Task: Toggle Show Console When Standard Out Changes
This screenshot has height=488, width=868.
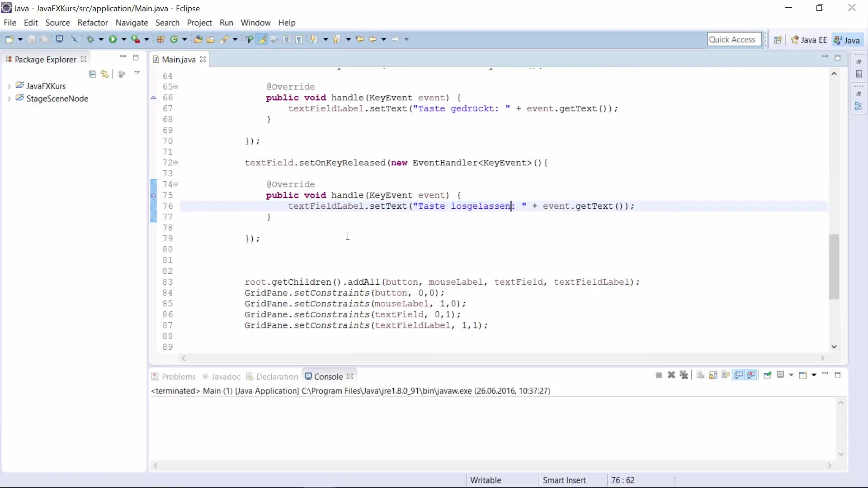Action: [739, 375]
